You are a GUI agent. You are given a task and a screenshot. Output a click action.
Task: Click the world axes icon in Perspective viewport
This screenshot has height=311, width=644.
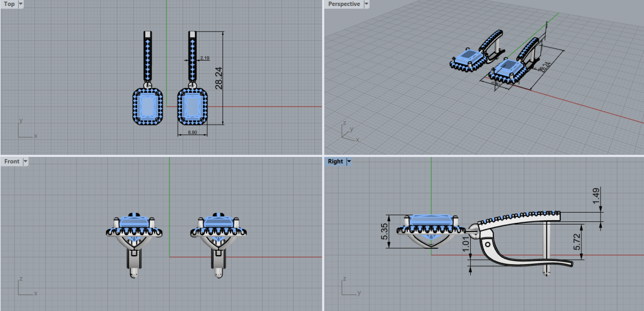pyautogui.click(x=348, y=129)
